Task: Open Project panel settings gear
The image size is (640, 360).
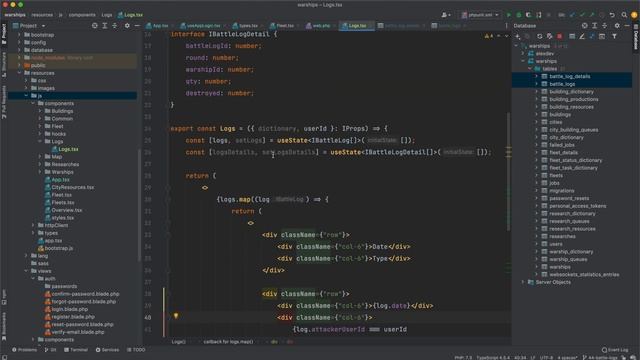Action: click(127, 25)
